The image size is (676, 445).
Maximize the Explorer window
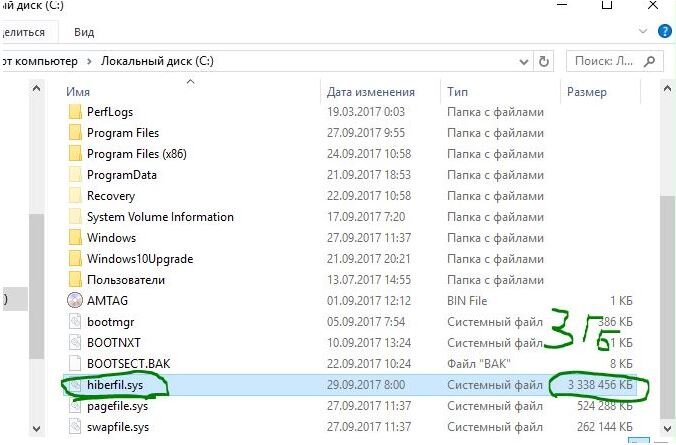pos(607,5)
